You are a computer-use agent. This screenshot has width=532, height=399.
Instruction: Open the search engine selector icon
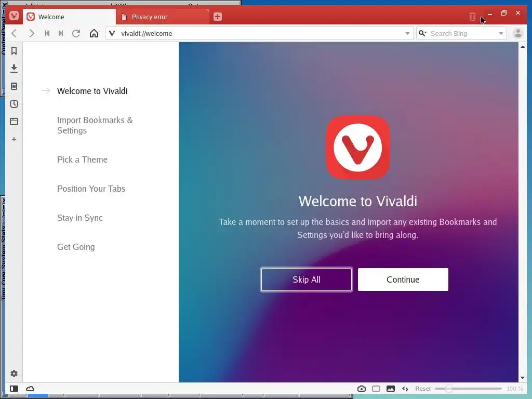click(422, 33)
